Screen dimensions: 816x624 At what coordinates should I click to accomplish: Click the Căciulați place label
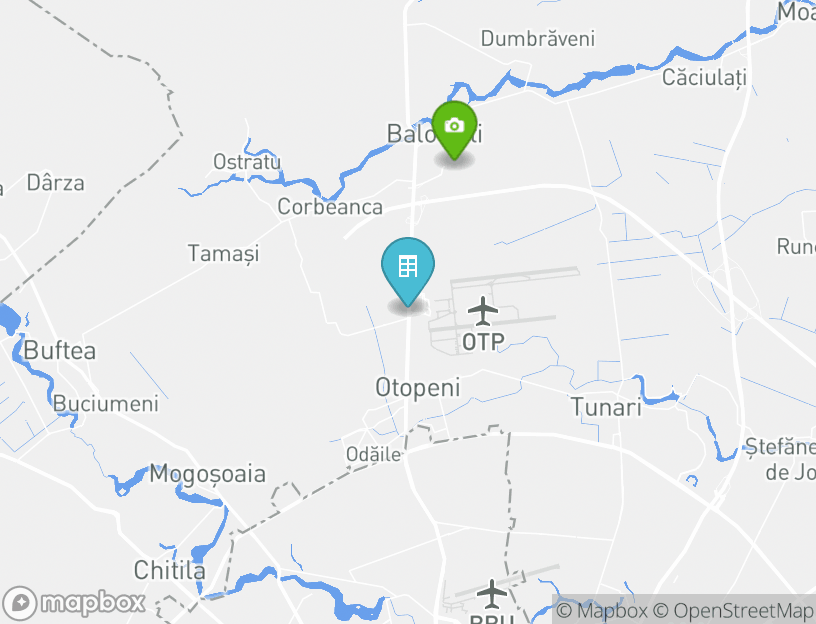704,78
